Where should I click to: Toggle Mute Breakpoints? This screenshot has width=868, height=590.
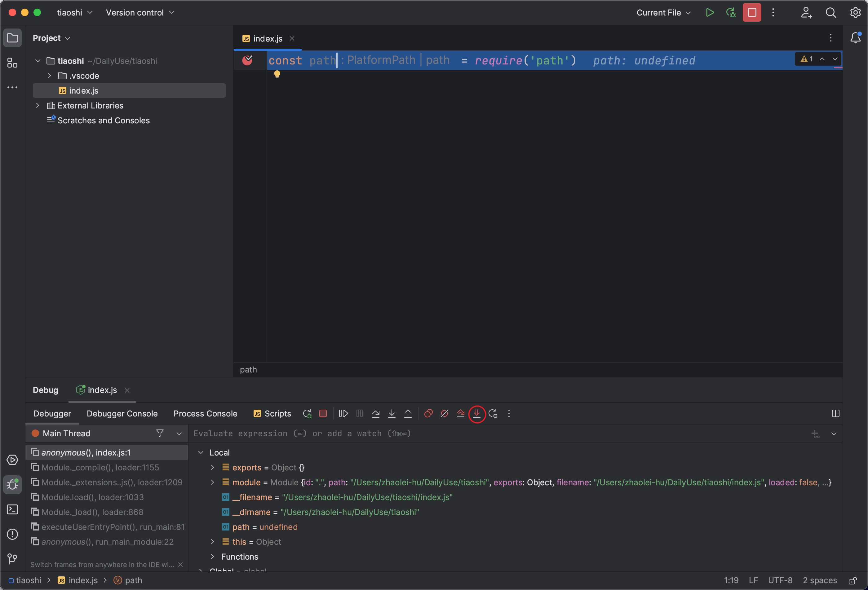(444, 413)
